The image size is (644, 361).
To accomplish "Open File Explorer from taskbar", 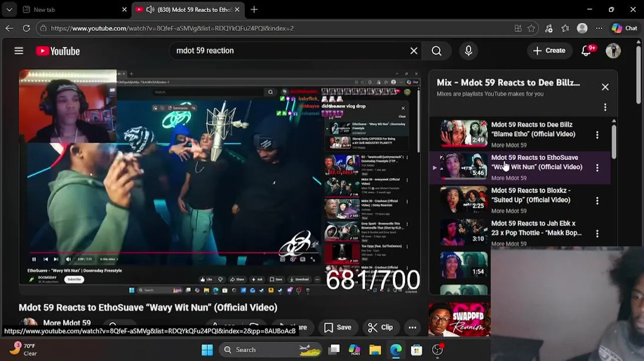I will click(x=375, y=350).
